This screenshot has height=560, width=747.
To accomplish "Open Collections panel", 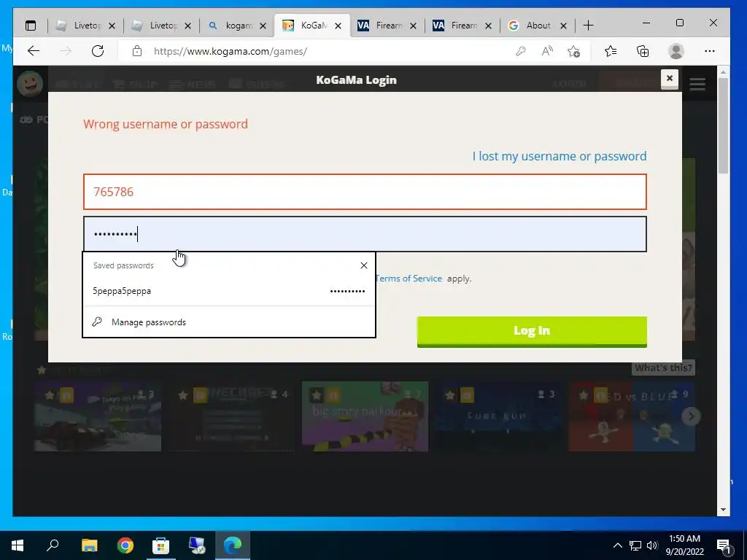I will point(643,51).
